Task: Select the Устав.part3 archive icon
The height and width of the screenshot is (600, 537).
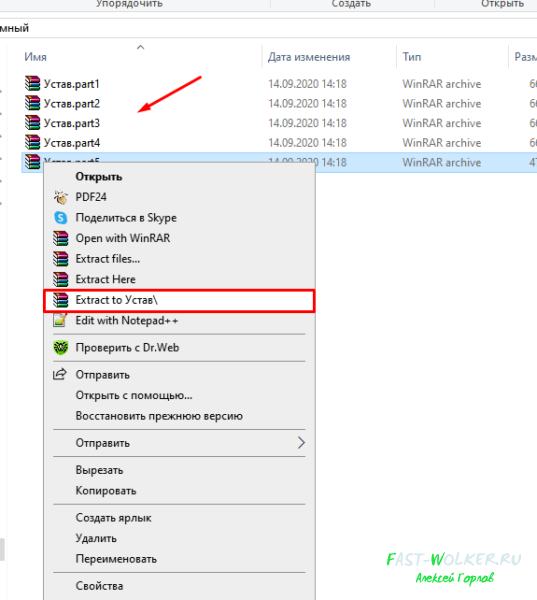Action: (33, 122)
